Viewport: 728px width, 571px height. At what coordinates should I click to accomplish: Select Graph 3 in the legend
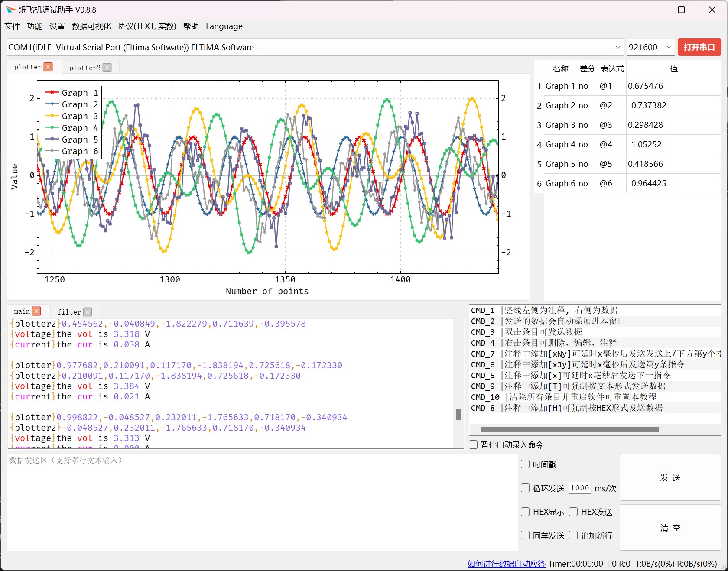click(x=72, y=116)
